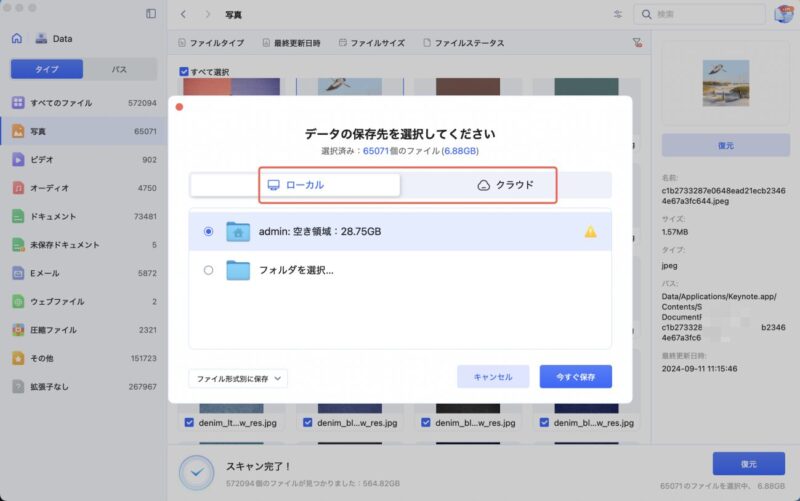This screenshot has height=501, width=800.
Task: Click the user avatar icon
Action: 784,14
